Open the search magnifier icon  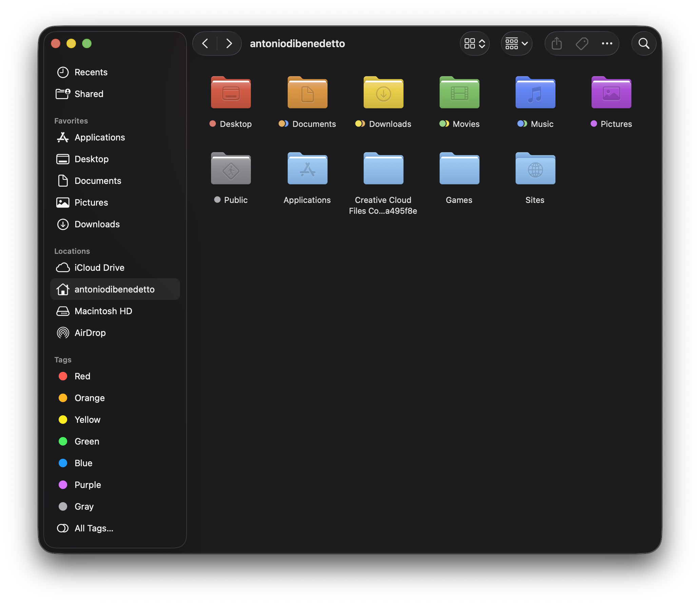coord(644,43)
